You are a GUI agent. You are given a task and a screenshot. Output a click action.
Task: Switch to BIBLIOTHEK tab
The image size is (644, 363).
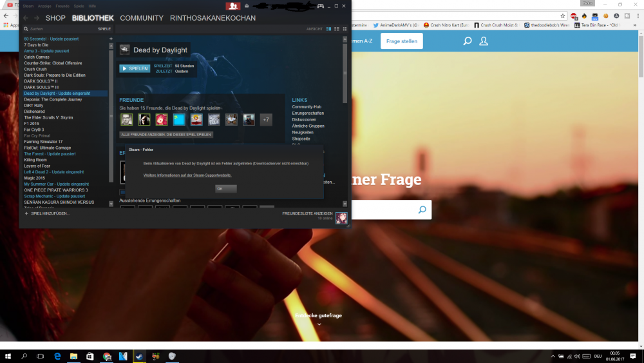(93, 18)
